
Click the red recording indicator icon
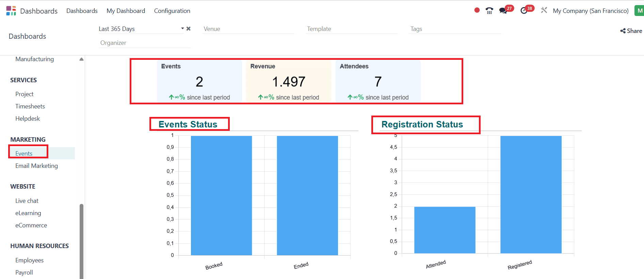[477, 10]
